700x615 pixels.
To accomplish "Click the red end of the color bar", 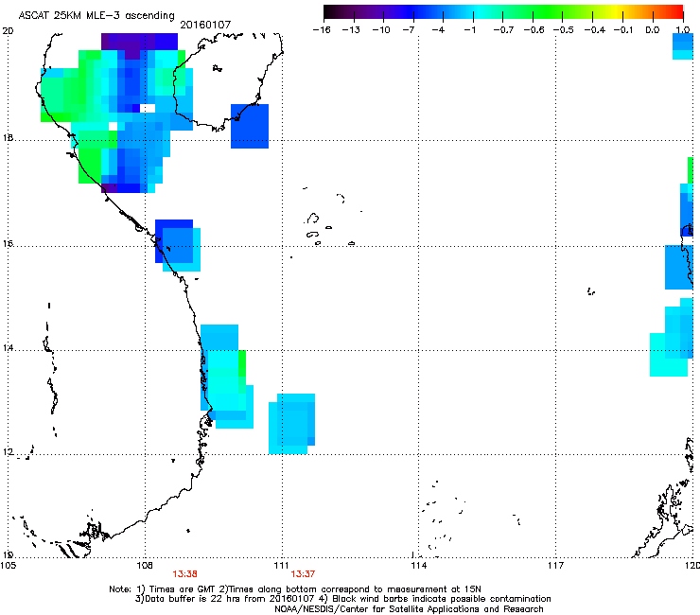I will click(674, 11).
